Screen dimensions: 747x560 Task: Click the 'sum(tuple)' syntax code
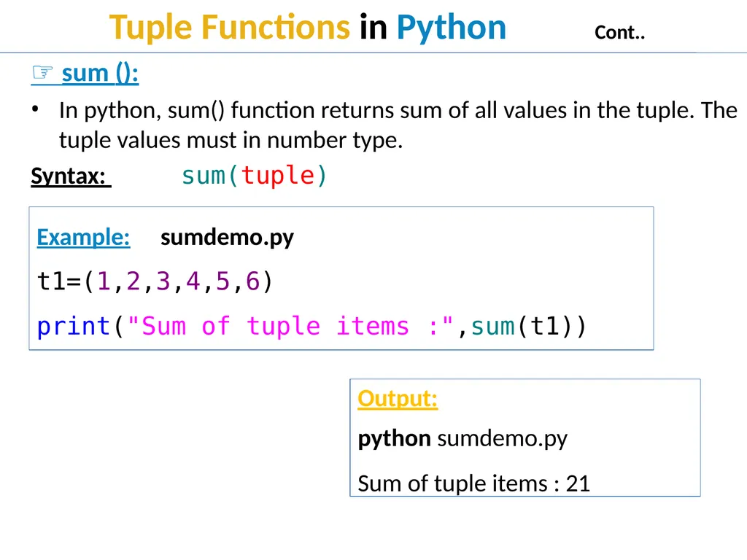pyautogui.click(x=255, y=176)
